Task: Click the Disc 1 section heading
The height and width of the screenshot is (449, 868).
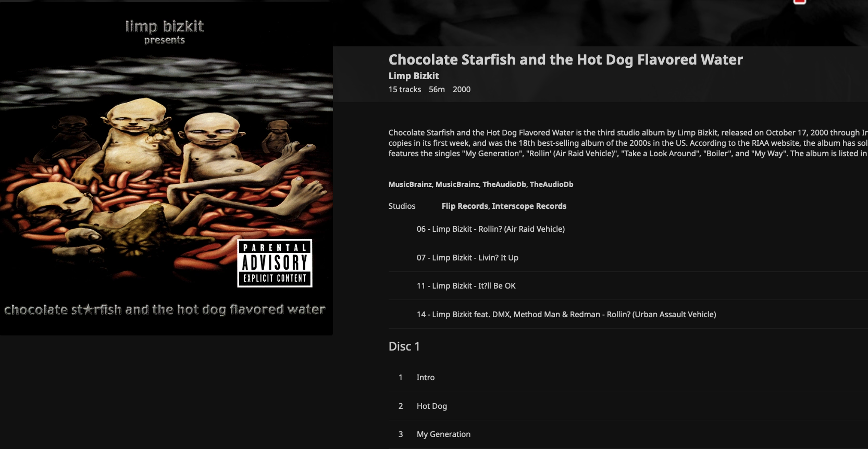Action: 404,346
